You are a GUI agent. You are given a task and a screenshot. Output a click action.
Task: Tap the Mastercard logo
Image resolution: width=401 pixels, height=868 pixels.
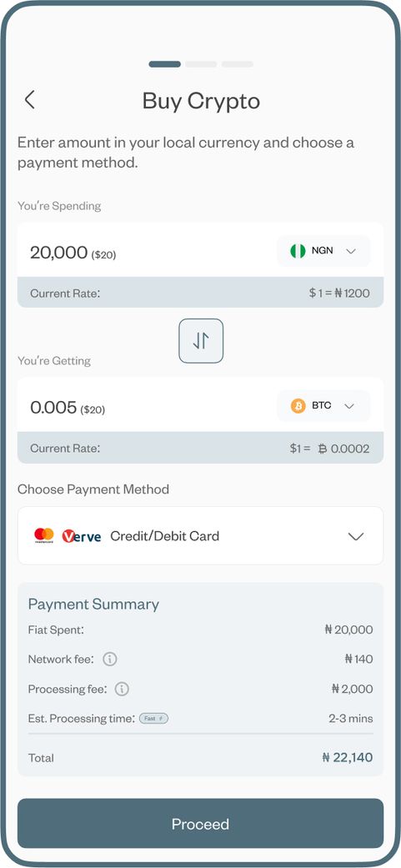tap(44, 535)
